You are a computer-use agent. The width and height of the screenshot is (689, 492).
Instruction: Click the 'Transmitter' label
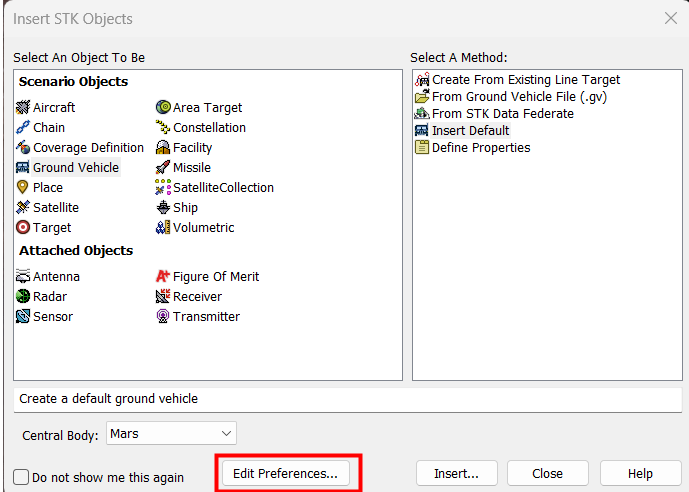coord(207,316)
